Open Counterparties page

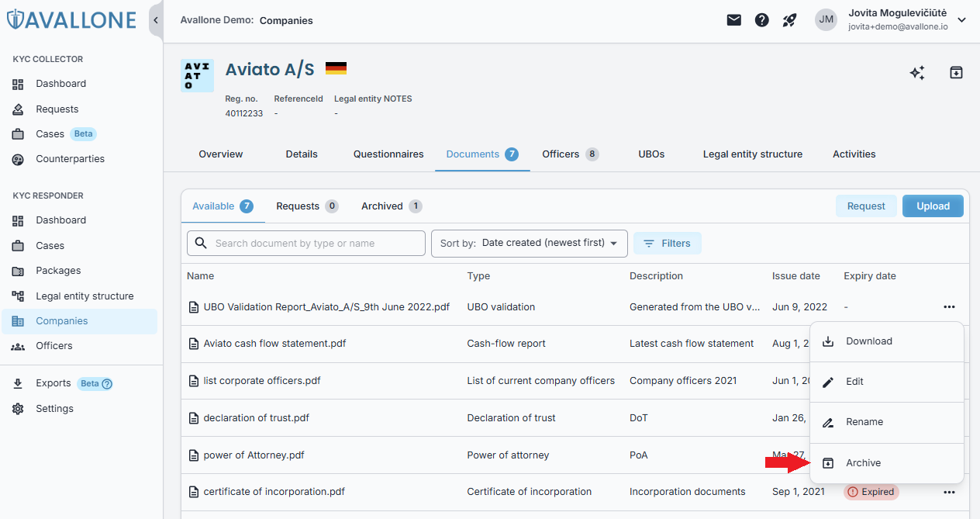[70, 159]
